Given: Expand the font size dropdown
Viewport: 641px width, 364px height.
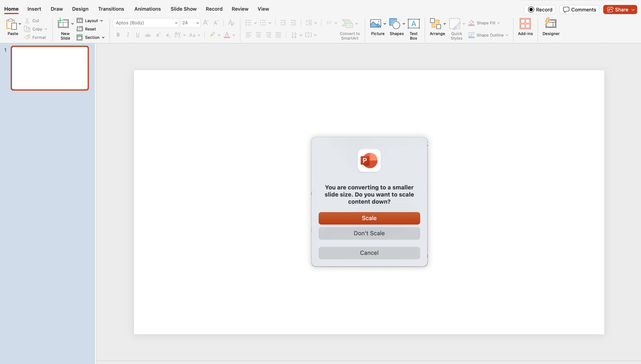Looking at the screenshot, I should 197,23.
